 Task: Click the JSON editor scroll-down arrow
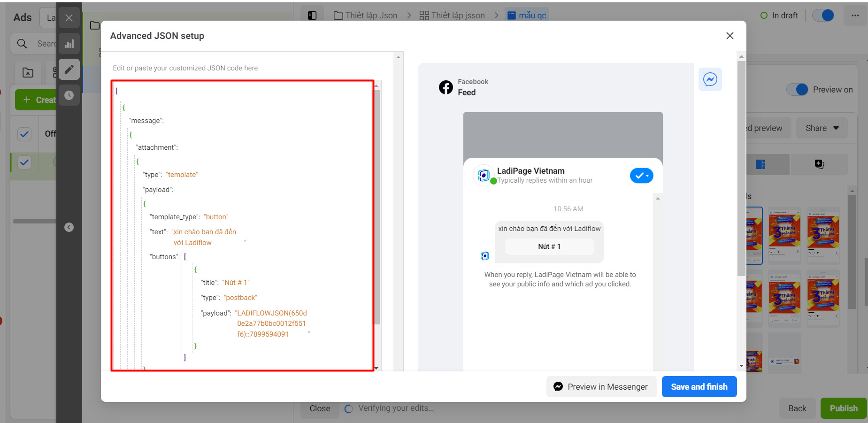pos(376,368)
